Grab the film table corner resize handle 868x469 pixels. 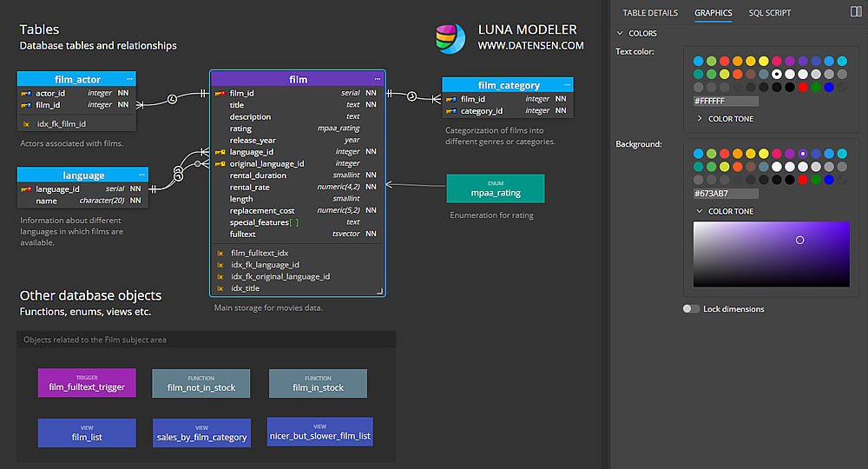[380, 291]
